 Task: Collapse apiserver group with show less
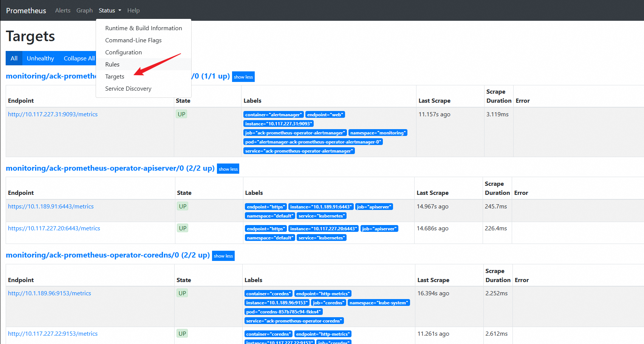pyautogui.click(x=228, y=169)
